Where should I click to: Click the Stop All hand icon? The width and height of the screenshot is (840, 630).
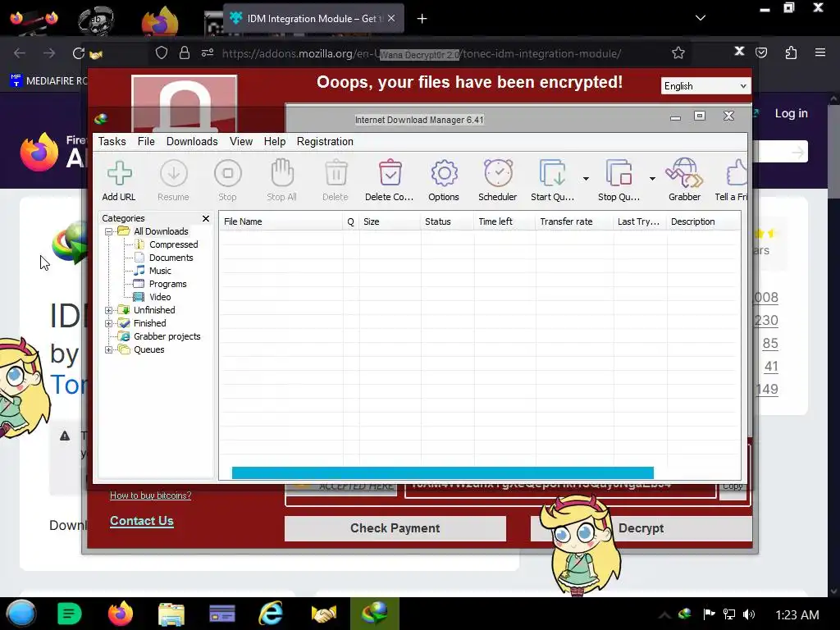click(282, 172)
